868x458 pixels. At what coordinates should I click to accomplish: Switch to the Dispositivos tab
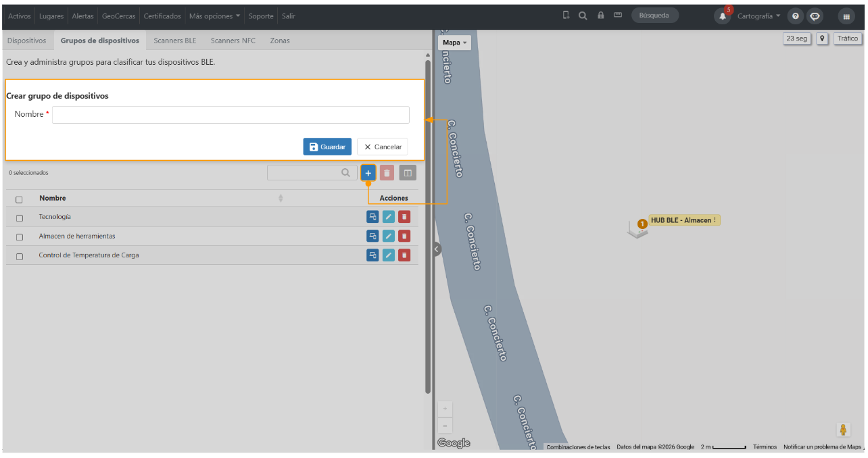(27, 41)
